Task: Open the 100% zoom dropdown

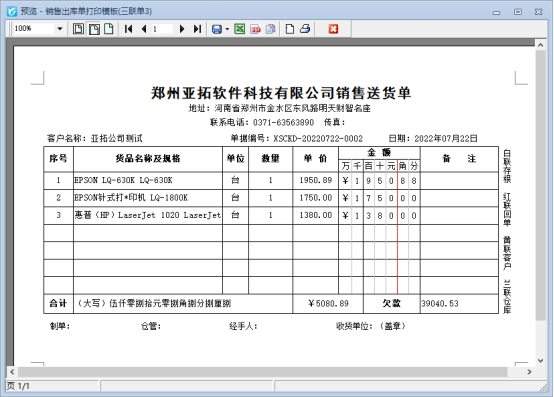Action: click(x=60, y=29)
